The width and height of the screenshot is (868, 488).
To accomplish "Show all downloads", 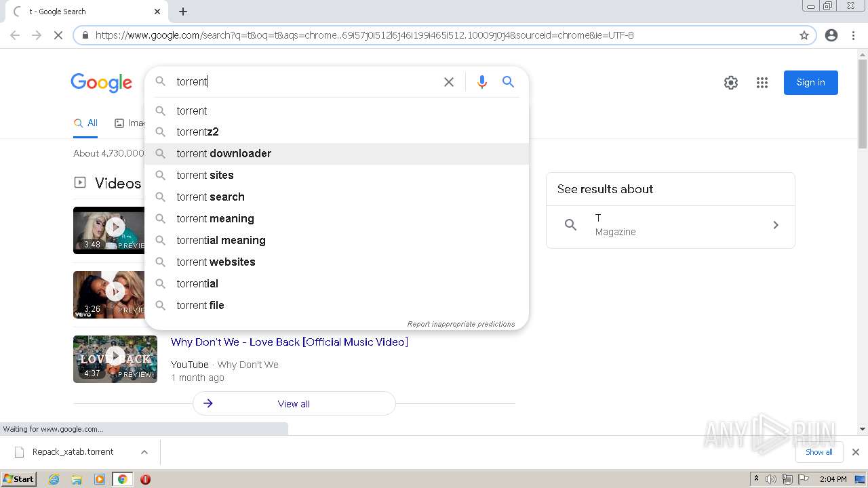I will (819, 452).
